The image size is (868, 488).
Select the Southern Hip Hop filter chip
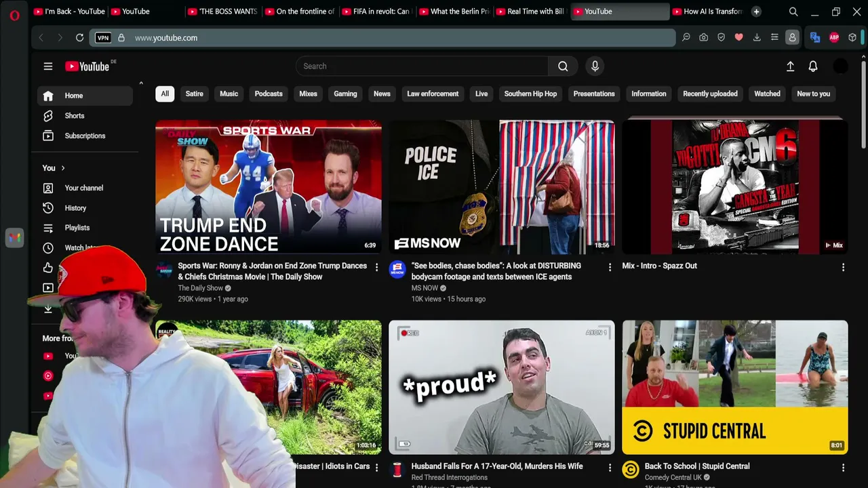point(530,94)
